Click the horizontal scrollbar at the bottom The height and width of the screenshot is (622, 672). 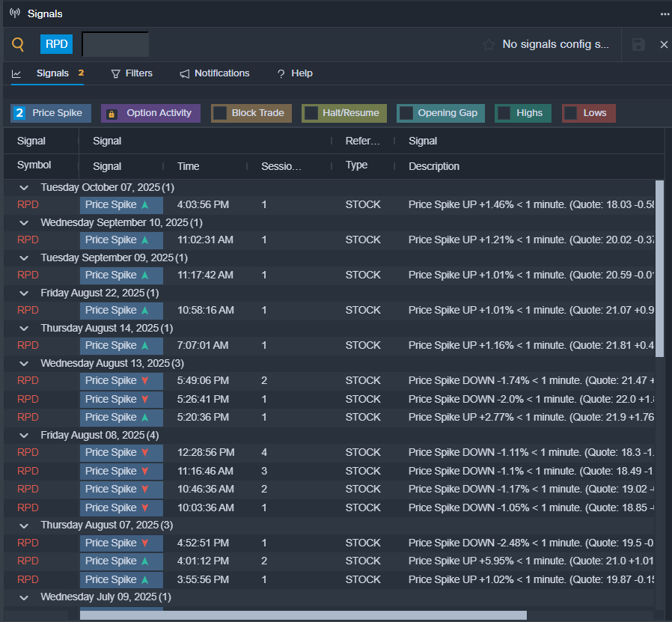click(303, 615)
